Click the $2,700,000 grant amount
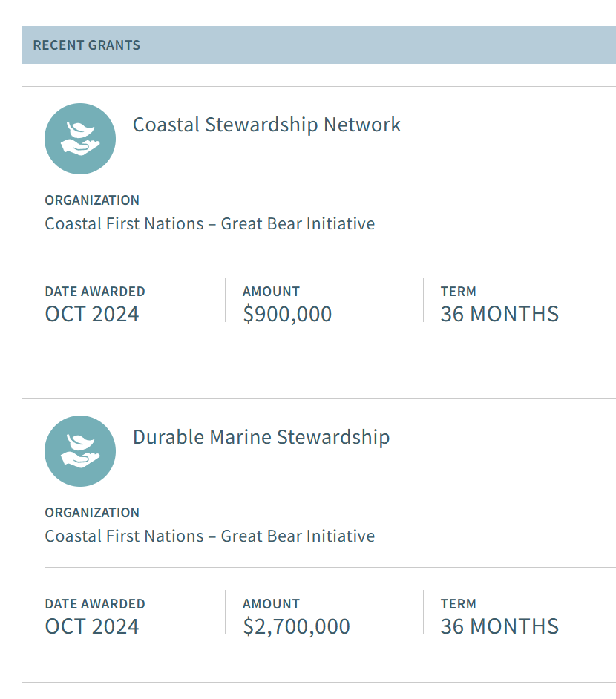This screenshot has width=616, height=699. tap(296, 626)
